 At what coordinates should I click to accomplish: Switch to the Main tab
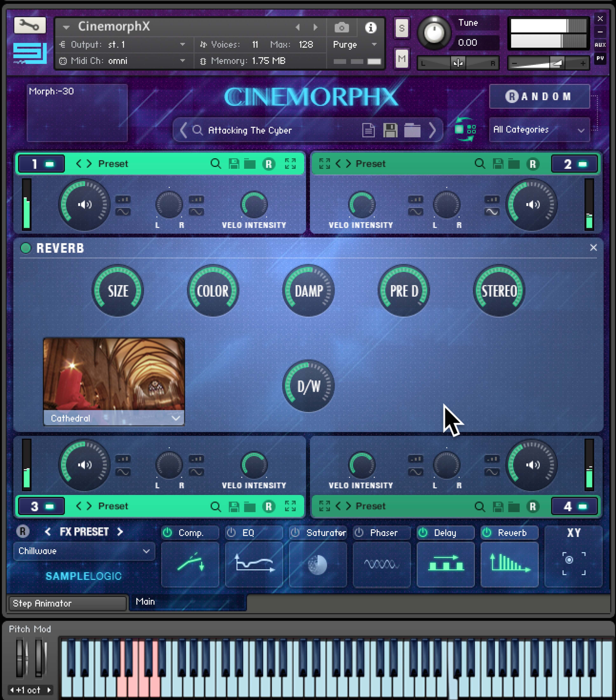[188, 602]
